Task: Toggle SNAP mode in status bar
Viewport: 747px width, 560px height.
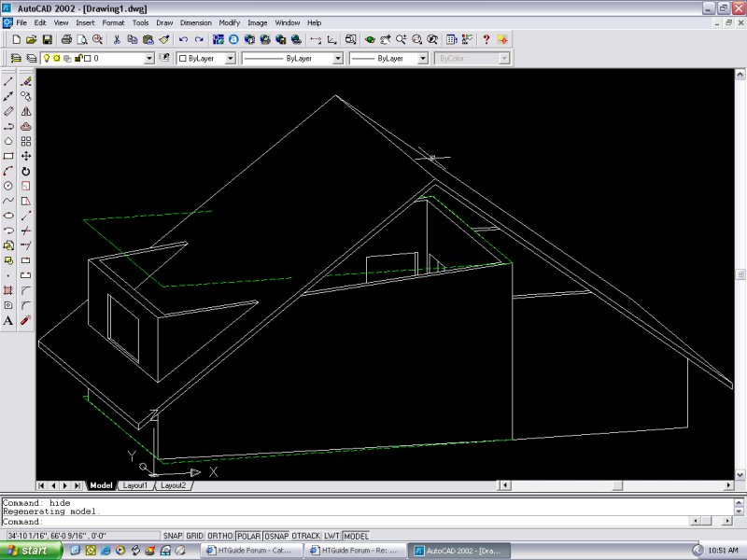Action: [x=173, y=536]
